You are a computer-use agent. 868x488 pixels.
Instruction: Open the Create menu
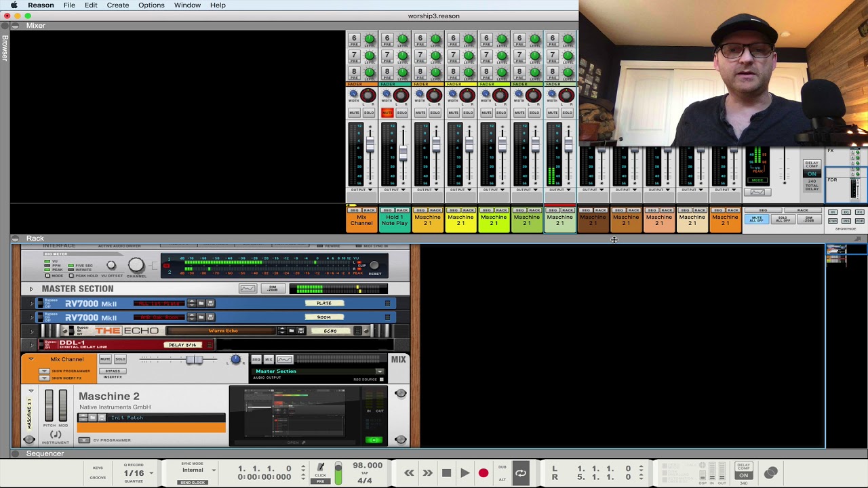click(x=117, y=5)
